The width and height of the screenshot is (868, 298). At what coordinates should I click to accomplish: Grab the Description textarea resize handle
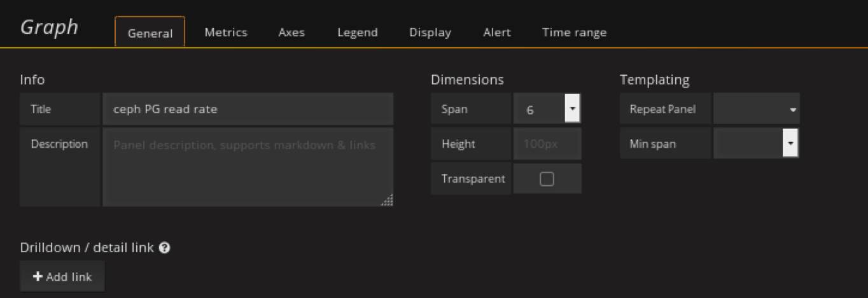click(387, 200)
